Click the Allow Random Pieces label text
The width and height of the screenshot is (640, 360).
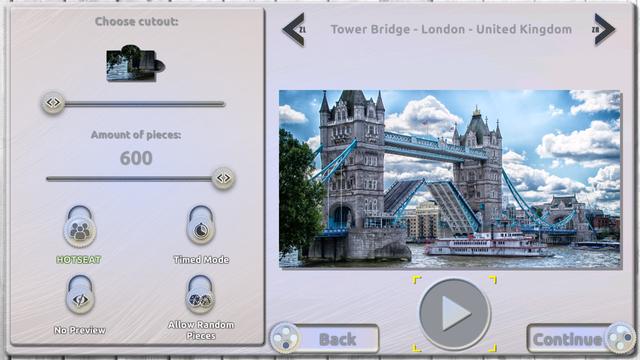coord(201,330)
